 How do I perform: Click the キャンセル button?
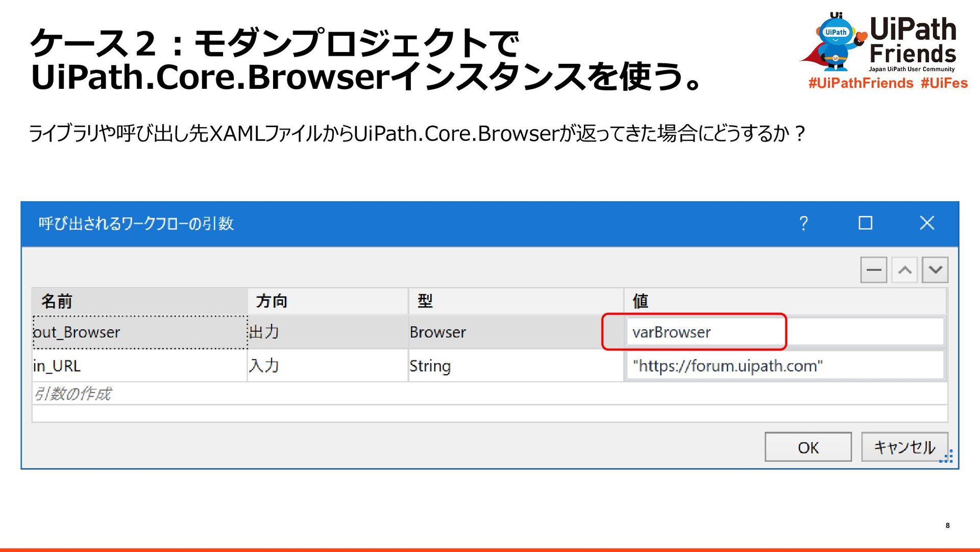coord(904,447)
